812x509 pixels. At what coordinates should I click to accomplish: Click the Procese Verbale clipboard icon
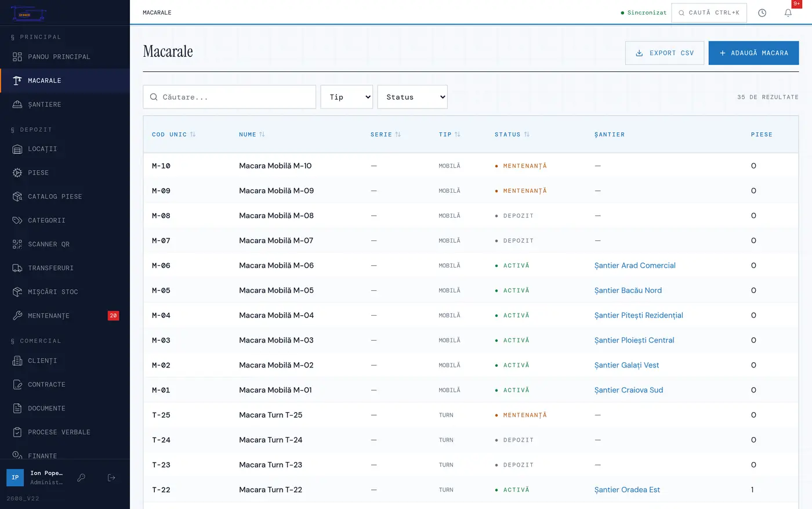point(17,432)
